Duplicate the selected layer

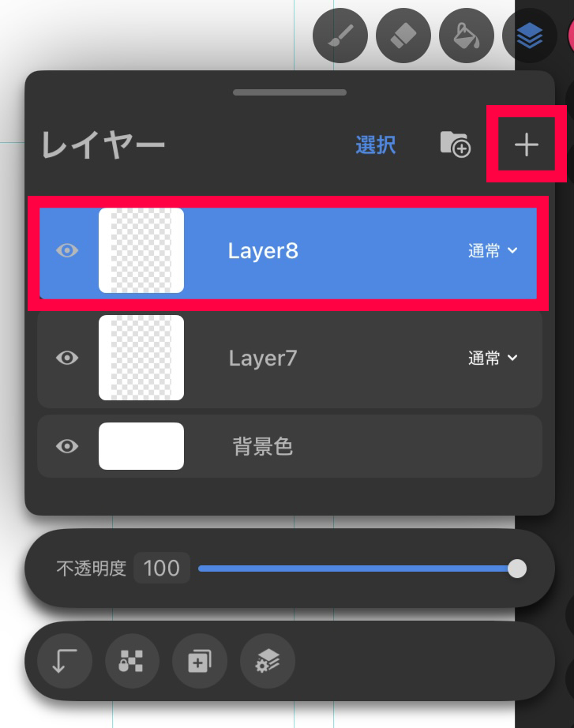pos(200,661)
